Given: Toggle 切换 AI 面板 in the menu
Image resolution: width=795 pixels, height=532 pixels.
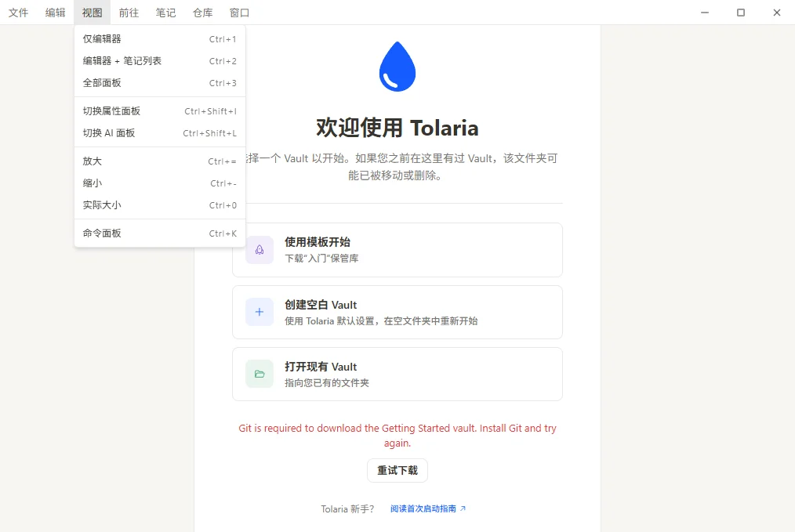Looking at the screenshot, I should pyautogui.click(x=160, y=133).
